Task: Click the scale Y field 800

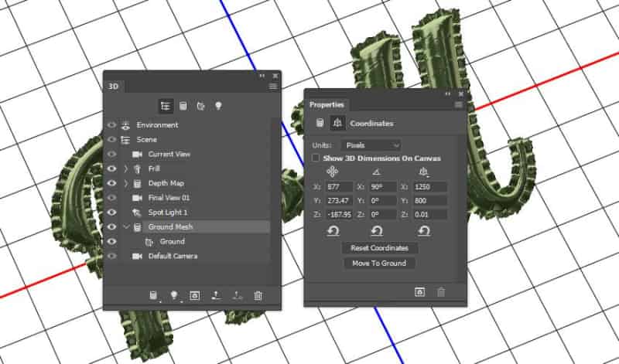Action: pos(430,200)
